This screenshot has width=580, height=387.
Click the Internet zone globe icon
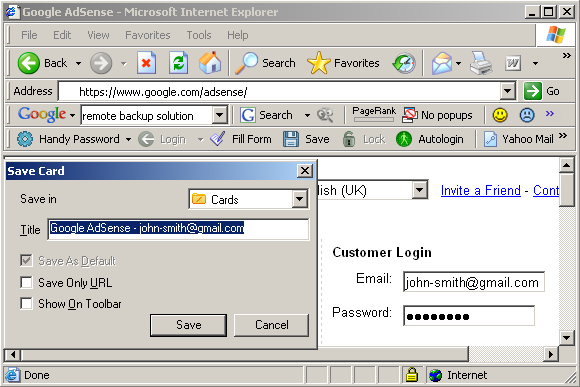(x=436, y=376)
